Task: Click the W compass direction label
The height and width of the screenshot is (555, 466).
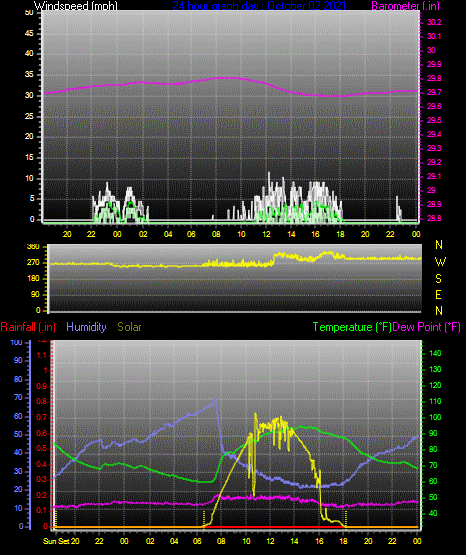Action: click(x=440, y=262)
